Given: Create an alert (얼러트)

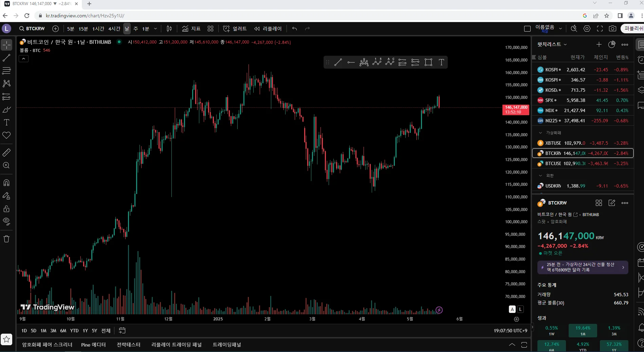Looking at the screenshot, I should [235, 29].
